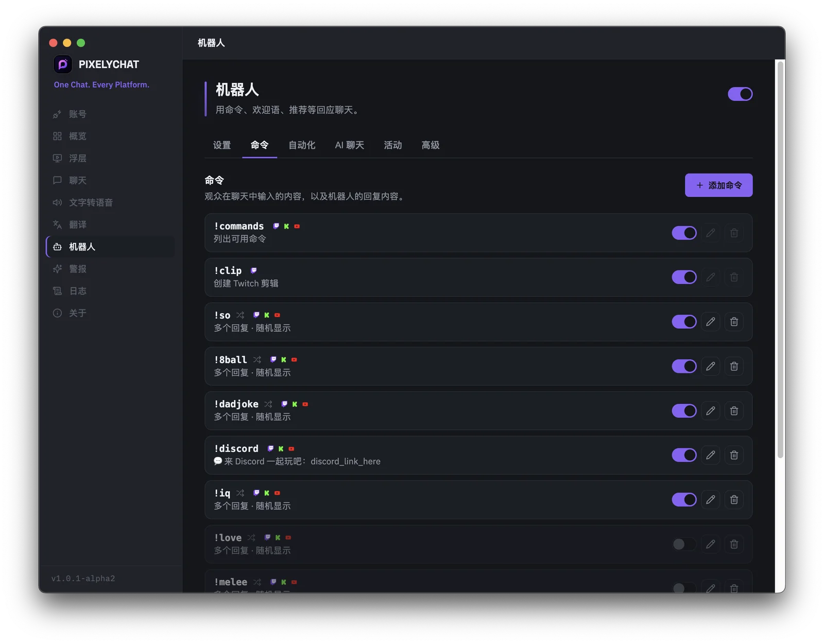Toggle the main 机器人 bot switch
The width and height of the screenshot is (824, 644).
tap(740, 94)
